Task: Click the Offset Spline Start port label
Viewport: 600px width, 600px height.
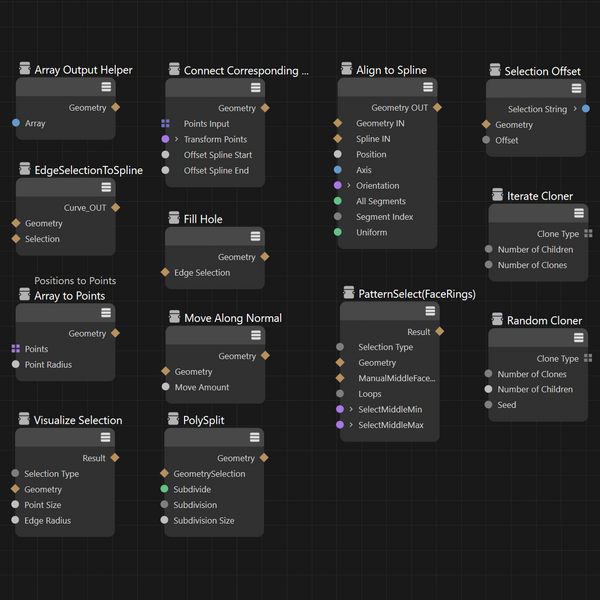Action: click(x=218, y=155)
